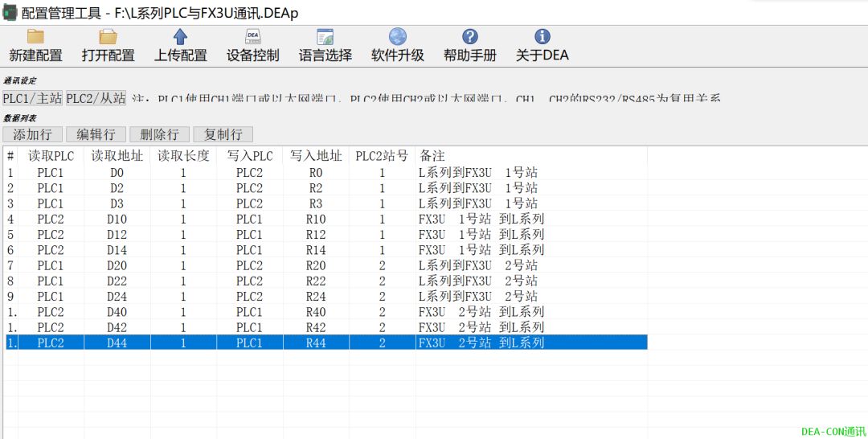Select write address cell R14
The height and width of the screenshot is (439, 868).
(316, 250)
